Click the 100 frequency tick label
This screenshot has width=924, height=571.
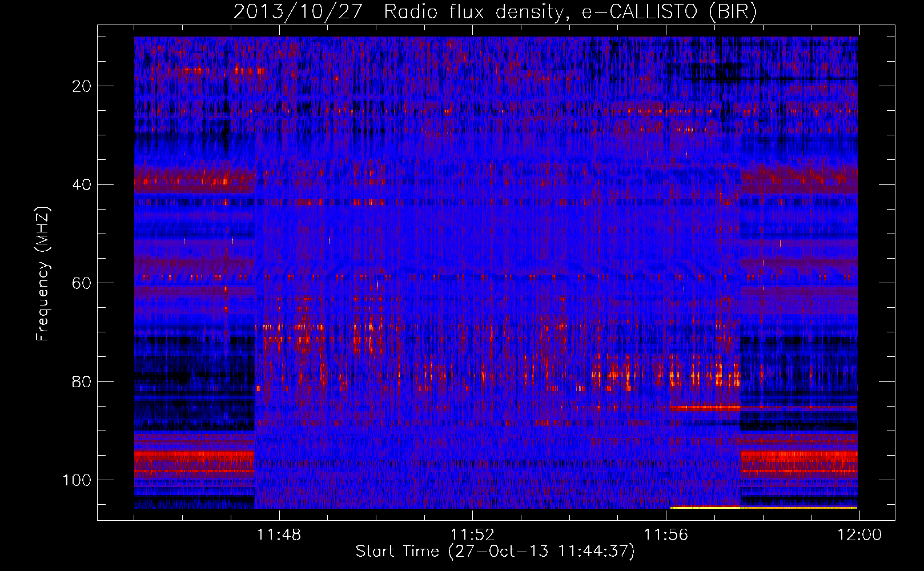coord(77,480)
